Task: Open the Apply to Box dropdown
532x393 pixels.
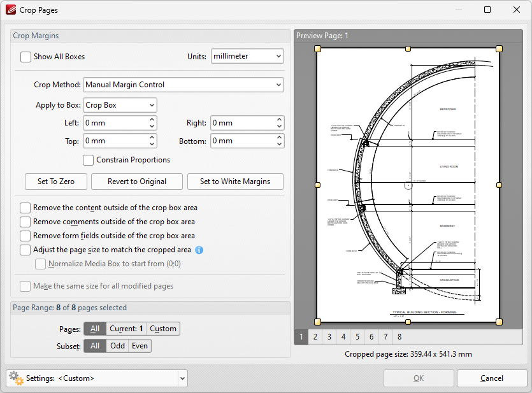Action: coord(120,105)
